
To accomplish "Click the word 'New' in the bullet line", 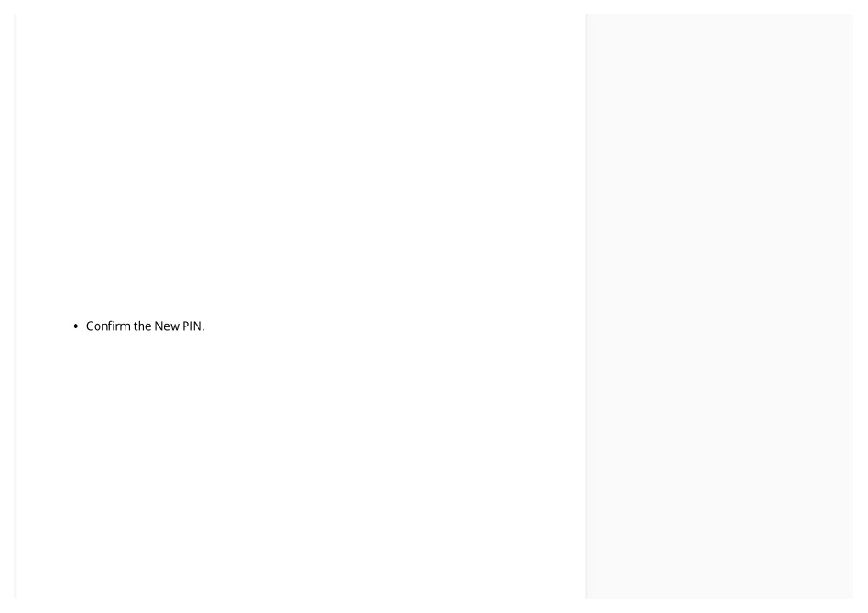I will 167,326.
